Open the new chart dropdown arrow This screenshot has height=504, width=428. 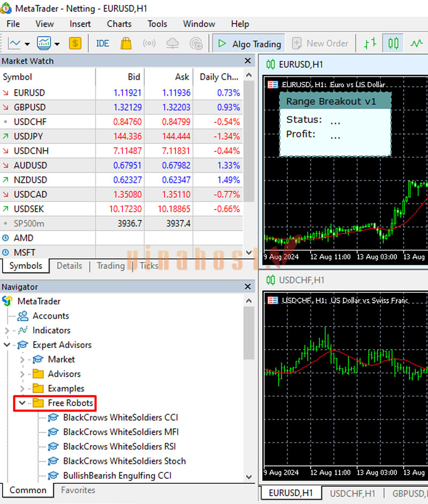(26, 44)
